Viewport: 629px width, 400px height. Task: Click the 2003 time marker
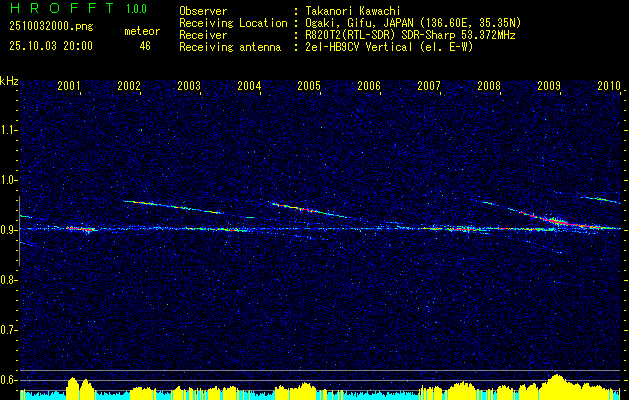coord(189,86)
